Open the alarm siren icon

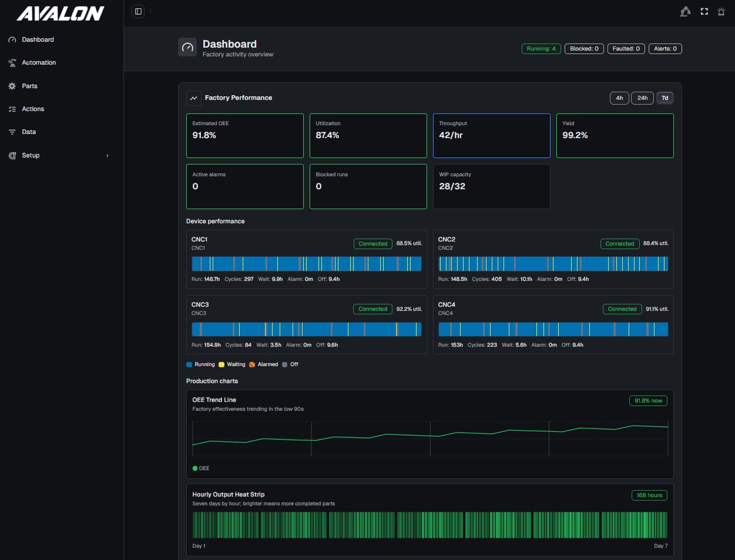721,11
